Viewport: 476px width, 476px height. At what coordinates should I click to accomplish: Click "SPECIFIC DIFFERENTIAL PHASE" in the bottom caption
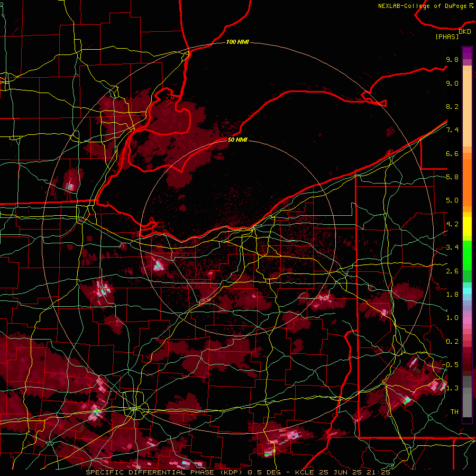(x=150, y=472)
